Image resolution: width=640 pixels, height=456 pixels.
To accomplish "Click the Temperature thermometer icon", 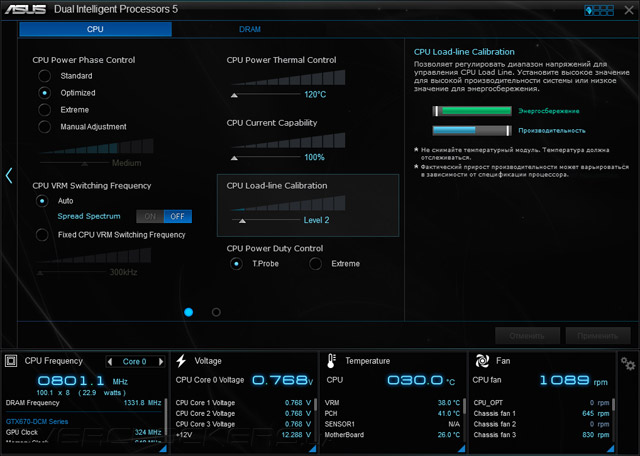I will pos(331,361).
